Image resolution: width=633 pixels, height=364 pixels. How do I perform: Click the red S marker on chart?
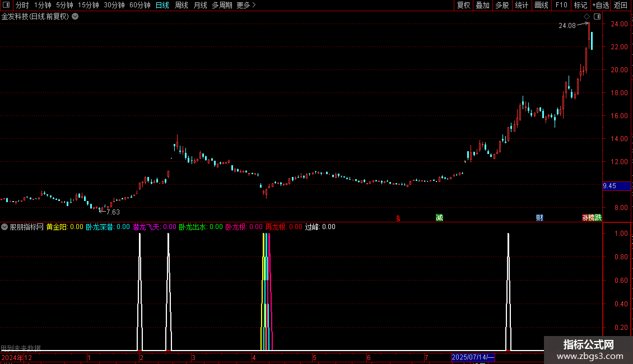pos(398,218)
